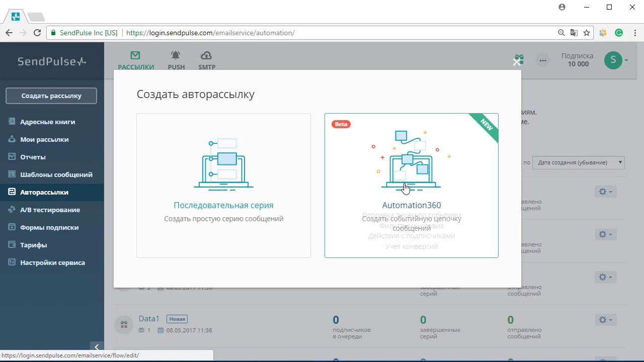Click the Chrome profile icon
This screenshot has height=362, width=644.
tap(562, 7)
